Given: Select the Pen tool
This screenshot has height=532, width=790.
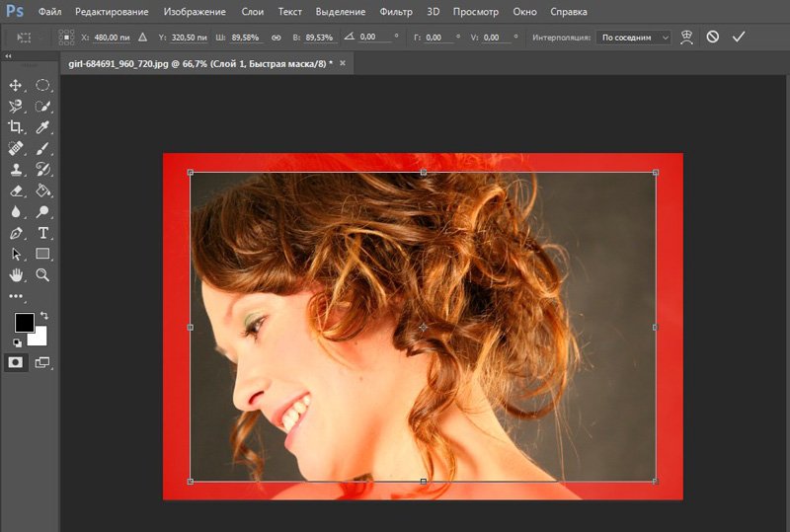Looking at the screenshot, I should pos(16,233).
